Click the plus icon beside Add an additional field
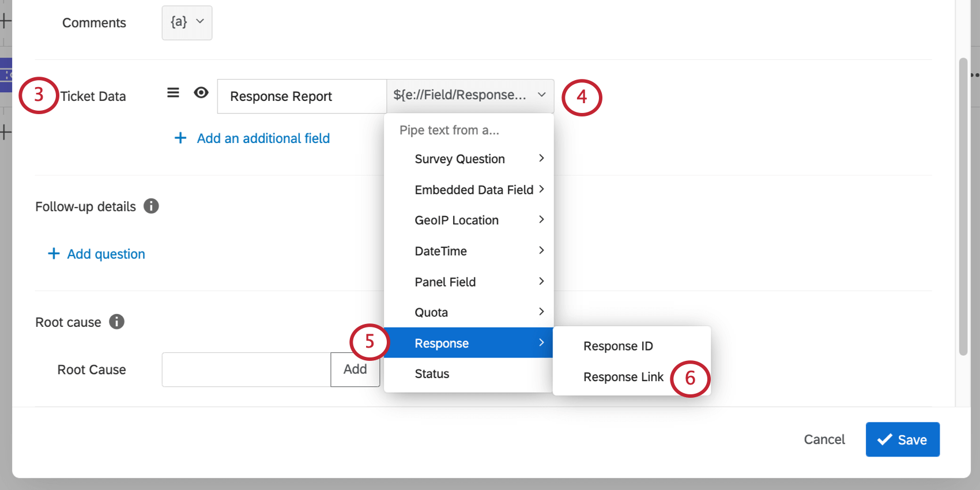Viewport: 980px width, 490px height. point(180,138)
